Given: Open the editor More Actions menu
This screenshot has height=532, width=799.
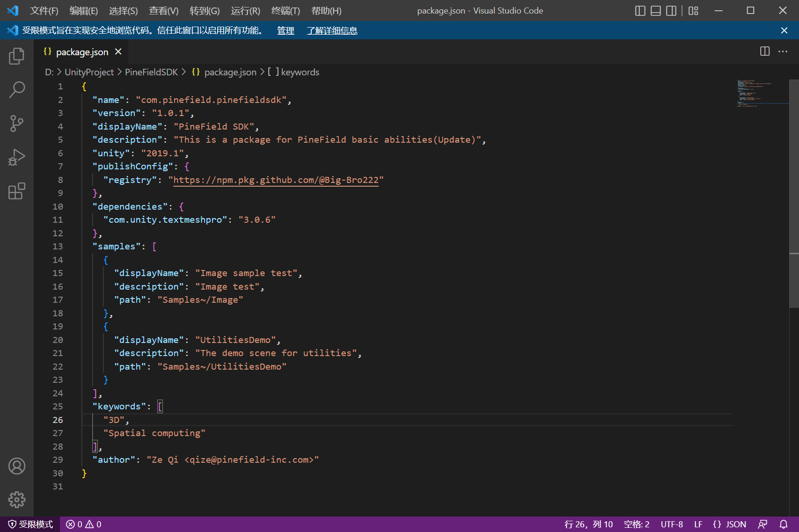Looking at the screenshot, I should pyautogui.click(x=783, y=51).
